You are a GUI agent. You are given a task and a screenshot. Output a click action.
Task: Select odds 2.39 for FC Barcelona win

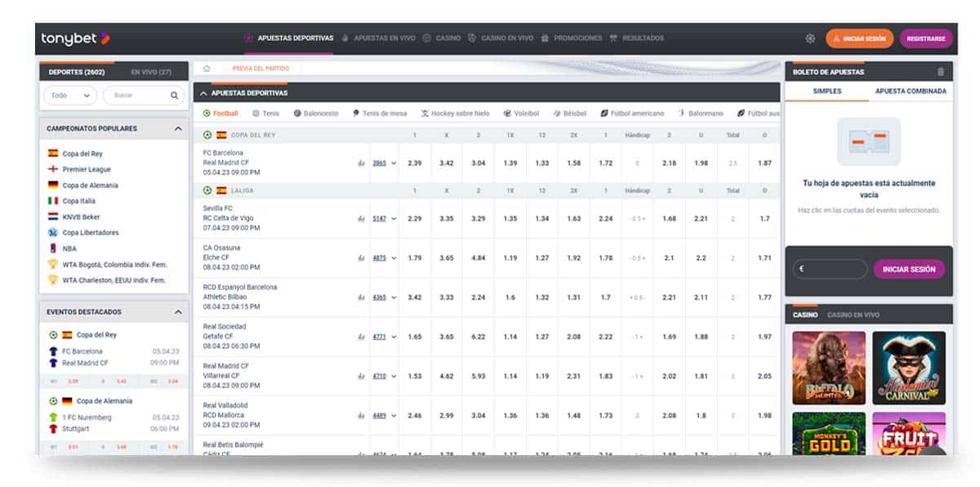415,163
